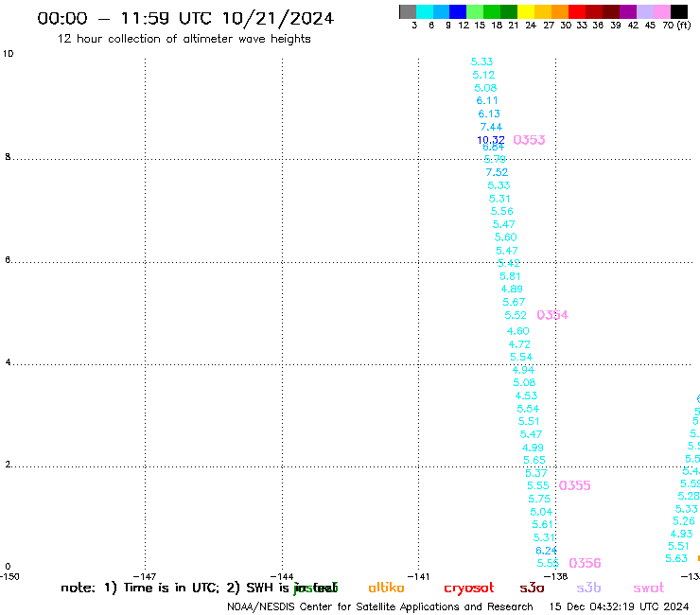Select the 5.52 value beside track 0354

[516, 315]
